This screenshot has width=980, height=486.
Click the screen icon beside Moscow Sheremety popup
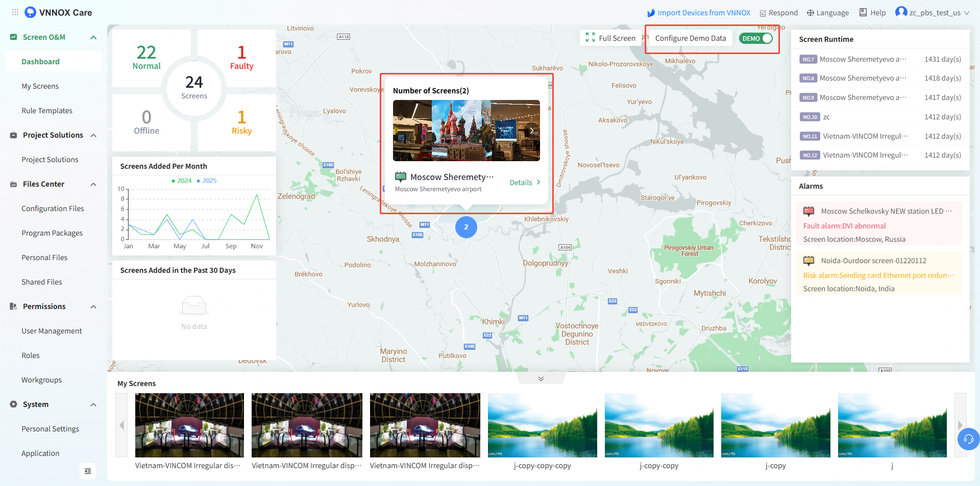click(x=401, y=177)
